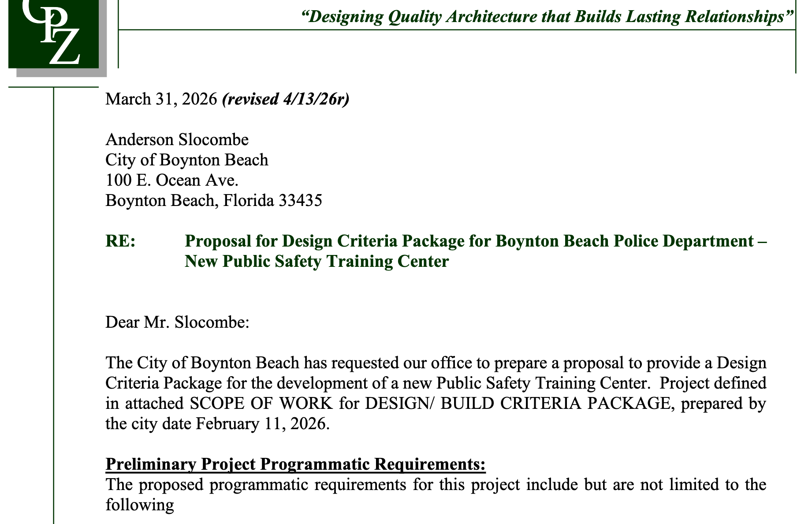
Task: Click the "City of Boynton Beach" address line
Action: pos(187,160)
